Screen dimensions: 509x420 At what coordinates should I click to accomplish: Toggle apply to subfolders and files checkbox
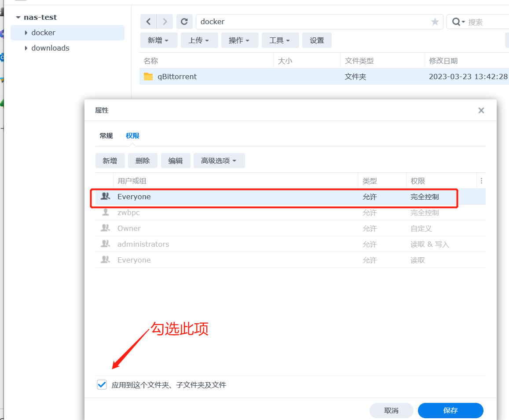pos(102,385)
